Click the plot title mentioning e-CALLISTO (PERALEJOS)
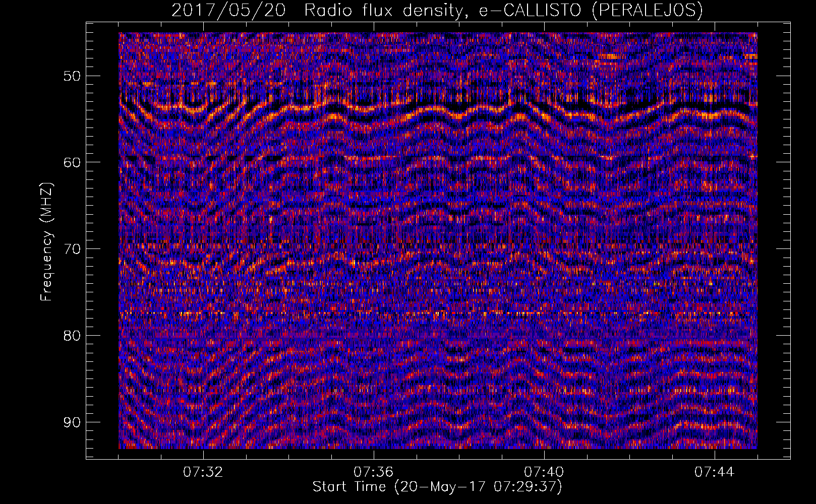This screenshot has height=504, width=816. [x=437, y=10]
